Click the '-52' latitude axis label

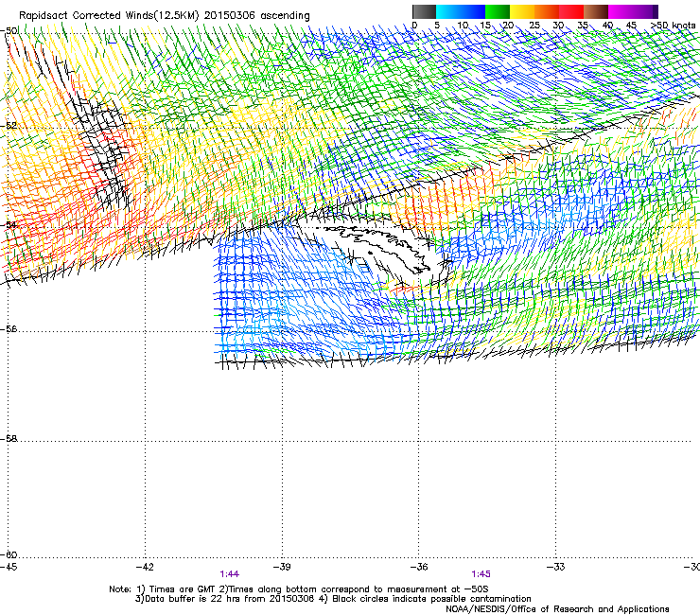[x=9, y=126]
